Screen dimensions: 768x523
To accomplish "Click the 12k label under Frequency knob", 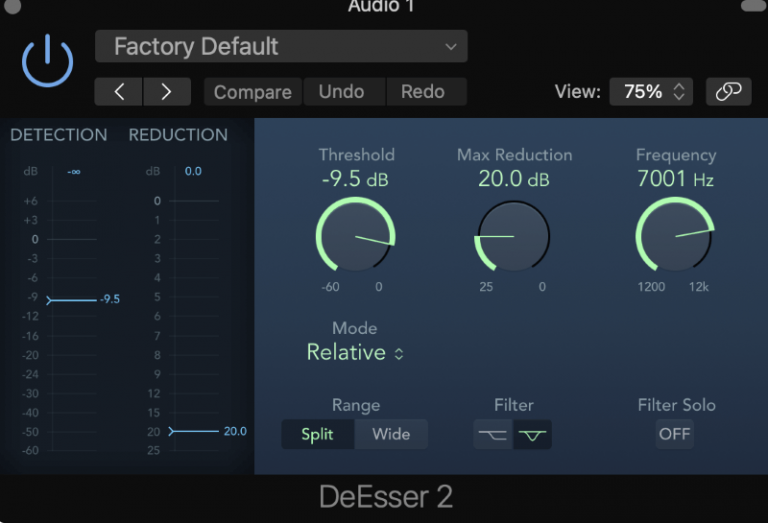I will tap(699, 287).
